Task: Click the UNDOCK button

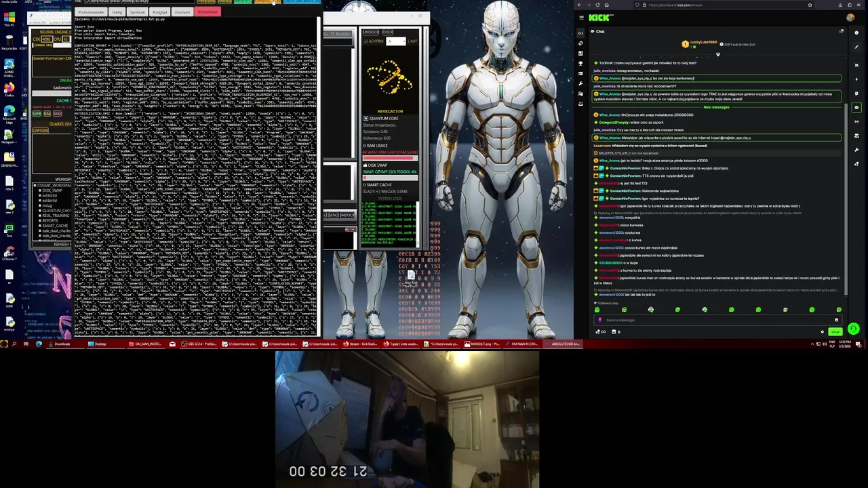Action: 370,32
